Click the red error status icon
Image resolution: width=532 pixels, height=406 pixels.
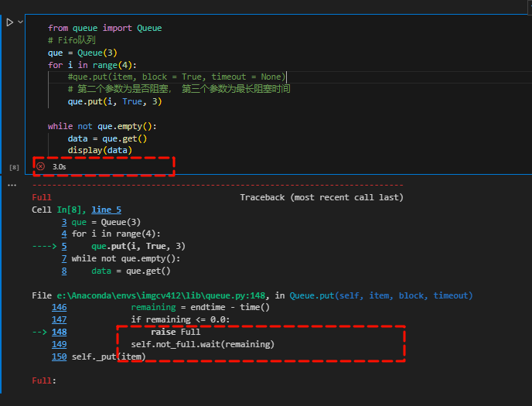pyautogui.click(x=41, y=166)
